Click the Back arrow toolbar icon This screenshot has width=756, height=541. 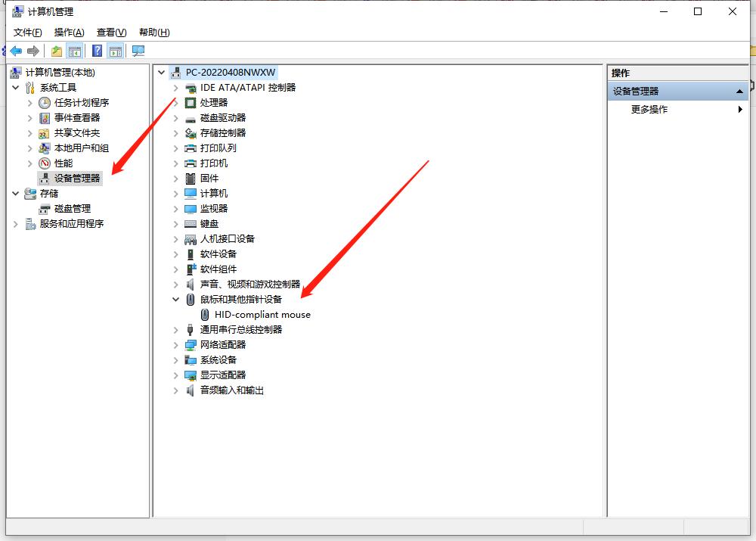(x=16, y=51)
